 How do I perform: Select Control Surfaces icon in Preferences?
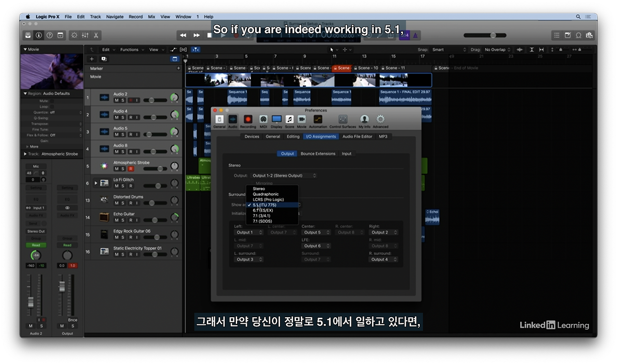tap(343, 121)
